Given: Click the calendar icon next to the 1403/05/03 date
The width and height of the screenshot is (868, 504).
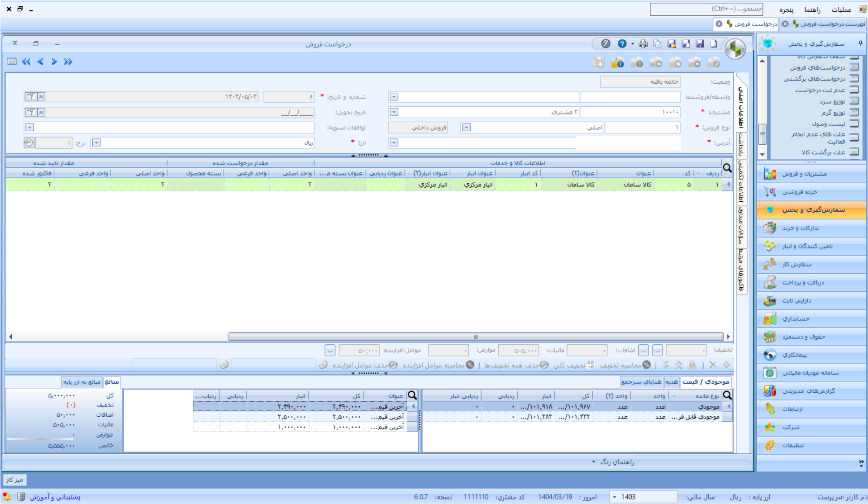Looking at the screenshot, I should point(31,97).
